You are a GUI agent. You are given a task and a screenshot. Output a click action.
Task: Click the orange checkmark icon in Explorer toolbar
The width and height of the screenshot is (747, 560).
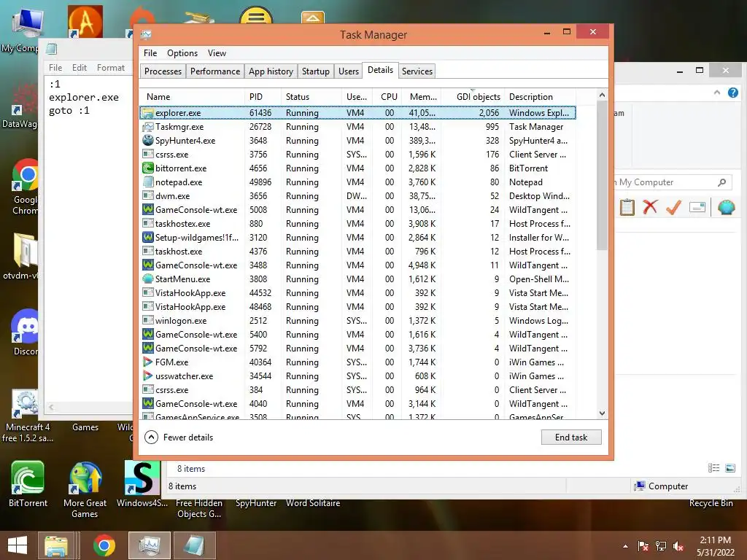[x=673, y=207]
